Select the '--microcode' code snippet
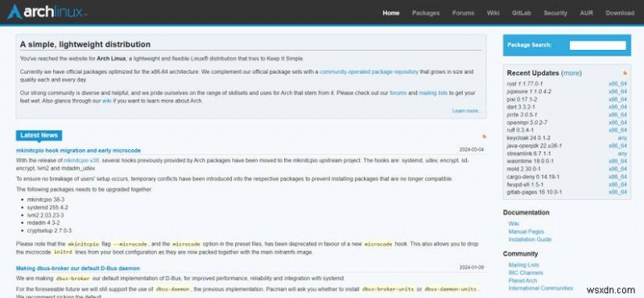Image resolution: width=644 pixels, height=298 pixels. [130, 244]
